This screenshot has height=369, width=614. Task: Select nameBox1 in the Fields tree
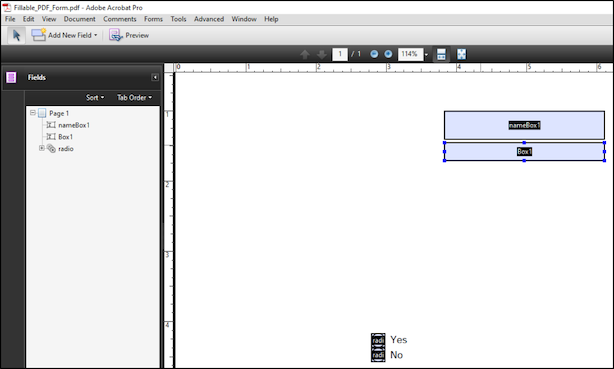coord(74,125)
